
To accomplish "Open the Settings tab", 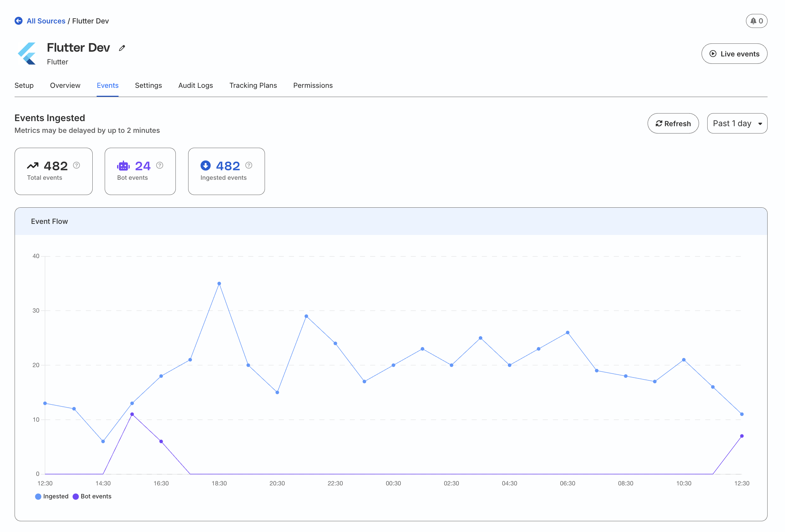I will click(x=148, y=85).
